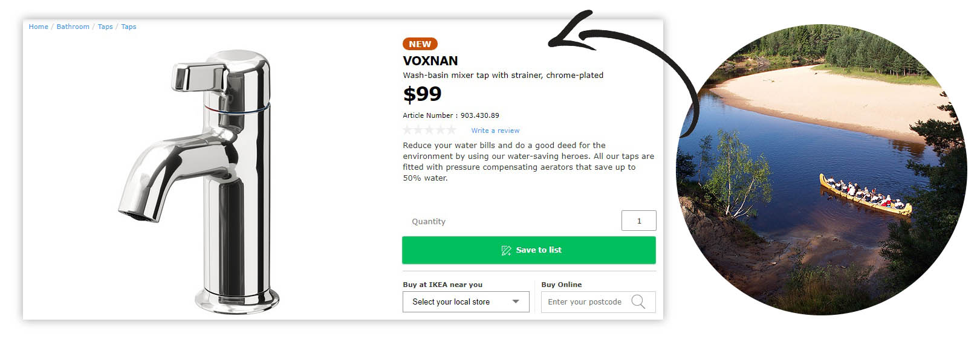Go to the Home breadcrumb
This screenshot has height=342, width=980.
pyautogui.click(x=38, y=27)
